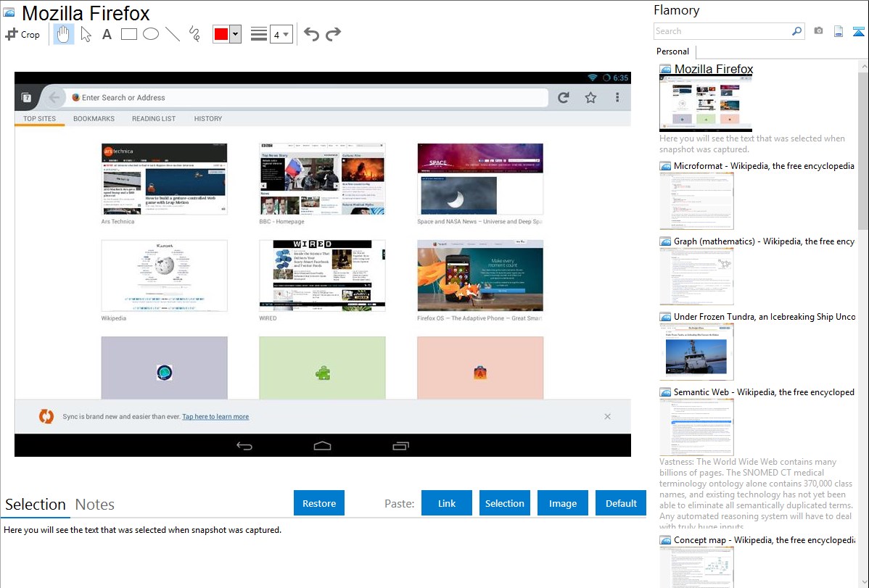This screenshot has width=869, height=588.
Task: Click the three-dot Firefox menu icon
Action: point(617,98)
